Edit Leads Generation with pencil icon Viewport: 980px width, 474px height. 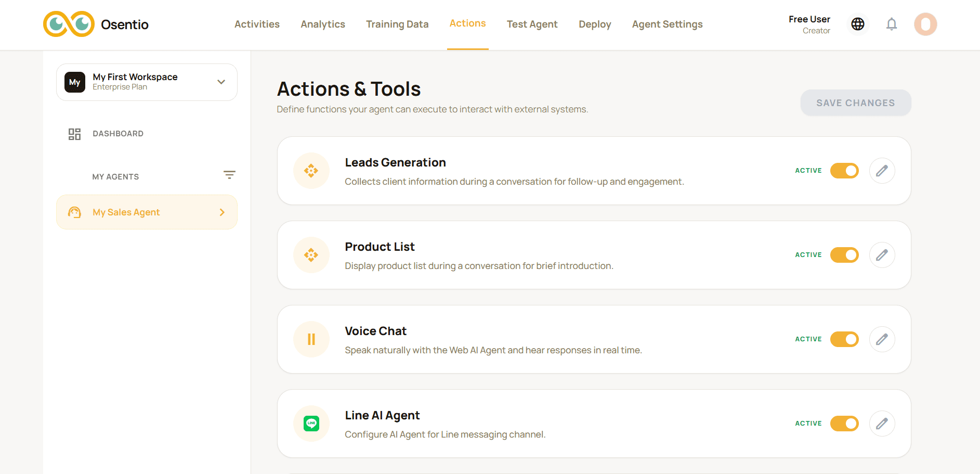pos(882,171)
